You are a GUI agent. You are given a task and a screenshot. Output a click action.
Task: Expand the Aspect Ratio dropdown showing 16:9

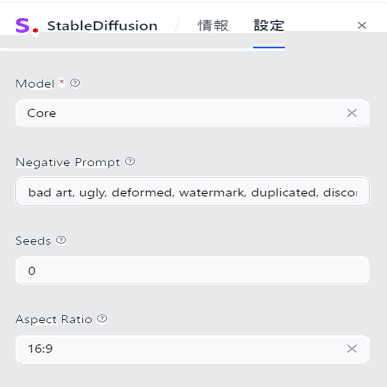pyautogui.click(x=192, y=349)
